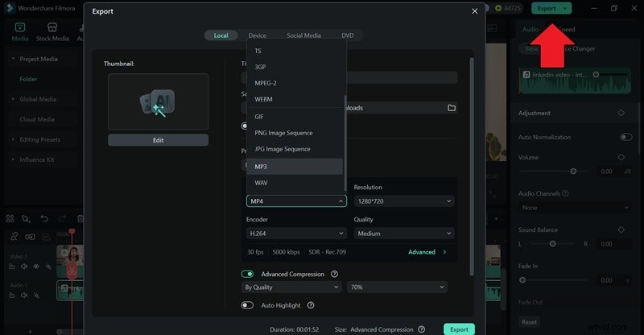Click the folder browse icon for save path
Screen dimensions: 644x335
point(452,107)
